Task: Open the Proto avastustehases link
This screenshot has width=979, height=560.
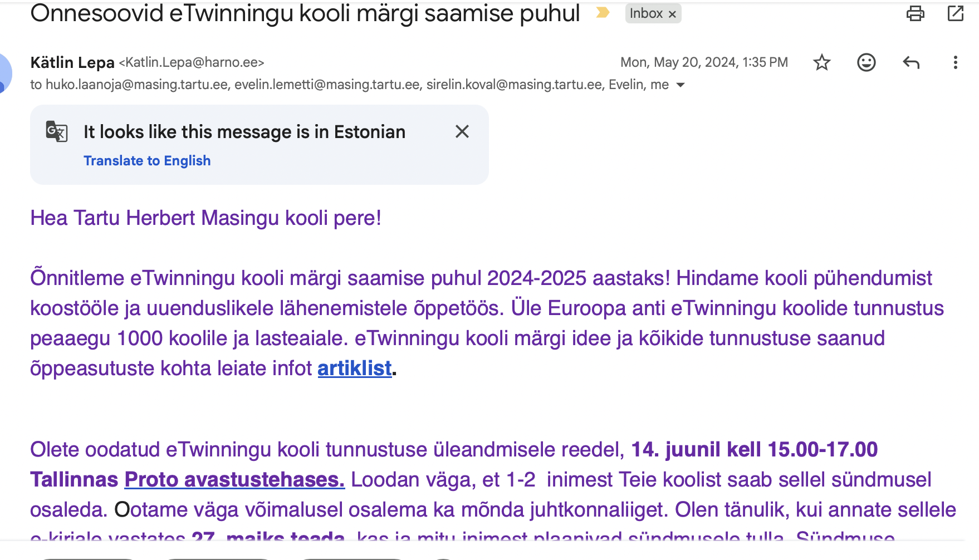Action: [234, 480]
